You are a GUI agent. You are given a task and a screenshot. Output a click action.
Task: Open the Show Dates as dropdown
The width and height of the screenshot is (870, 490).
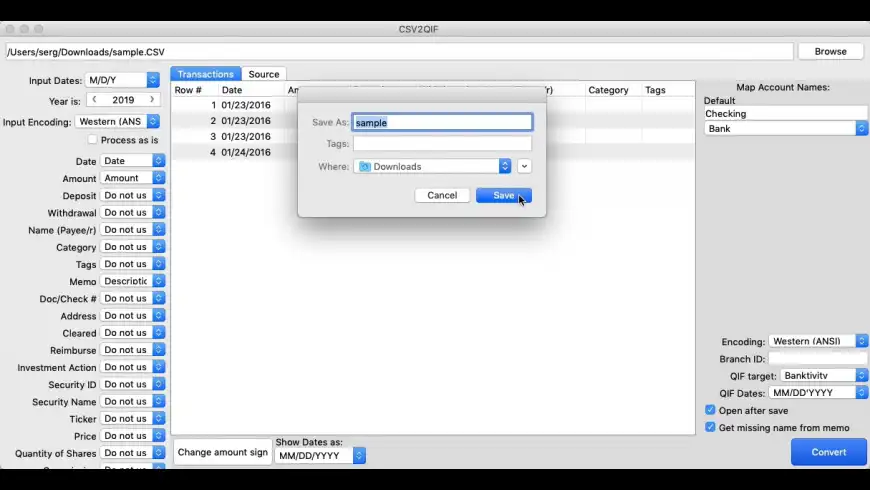320,456
